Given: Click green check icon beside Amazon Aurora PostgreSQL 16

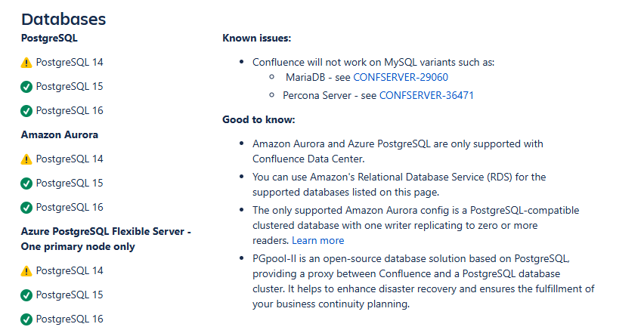Looking at the screenshot, I should tap(26, 208).
